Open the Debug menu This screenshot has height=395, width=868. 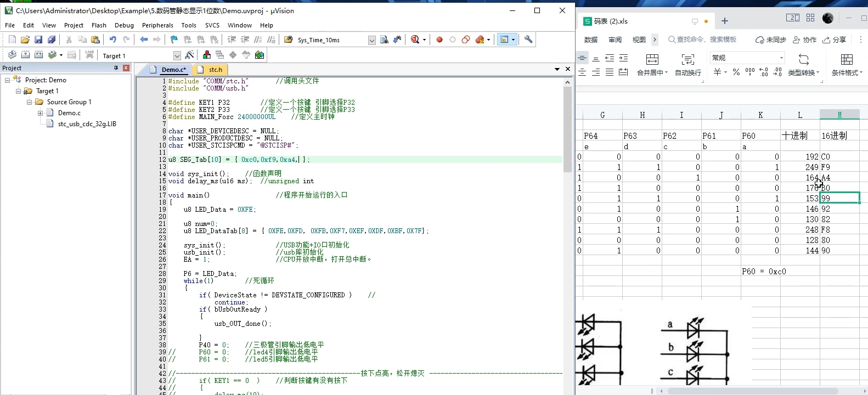click(124, 25)
